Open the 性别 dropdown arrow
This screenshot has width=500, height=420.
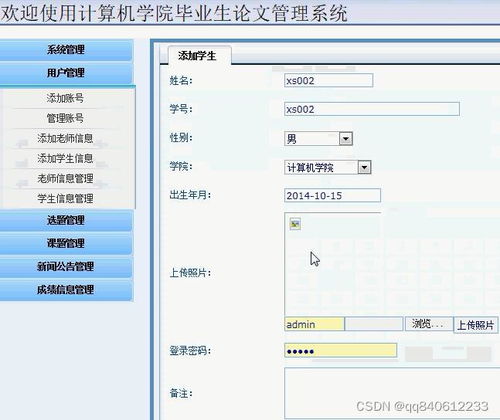[x=346, y=138]
